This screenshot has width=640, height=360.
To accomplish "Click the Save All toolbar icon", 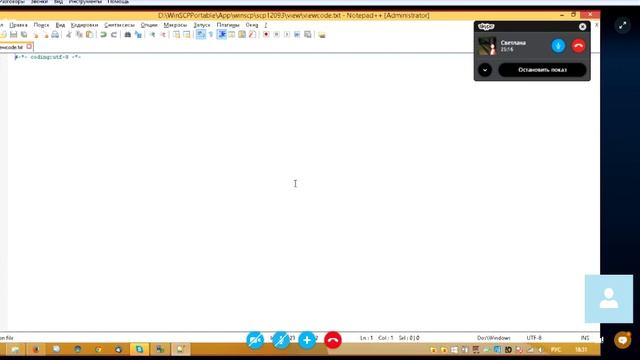I will coord(24,35).
